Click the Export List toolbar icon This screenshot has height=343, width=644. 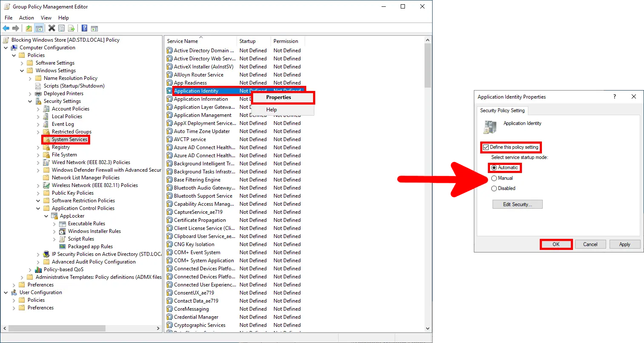point(71,28)
